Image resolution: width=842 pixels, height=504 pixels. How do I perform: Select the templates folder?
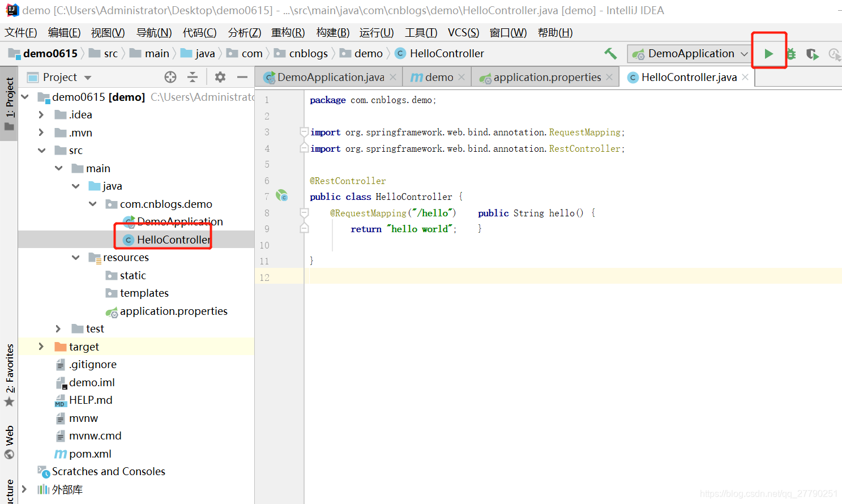(137, 293)
